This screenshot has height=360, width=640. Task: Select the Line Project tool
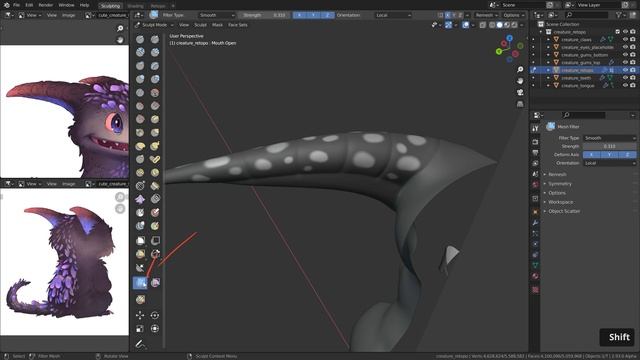pos(140,268)
